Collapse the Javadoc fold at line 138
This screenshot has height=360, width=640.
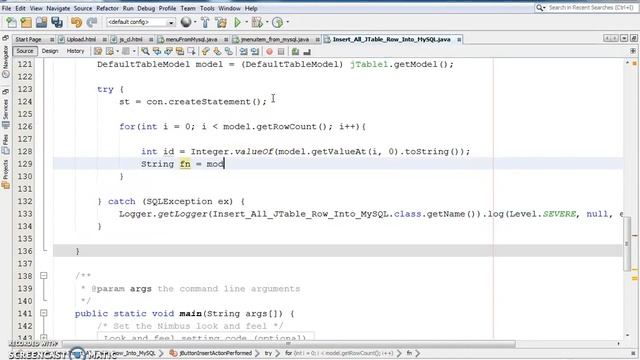tap(44, 276)
